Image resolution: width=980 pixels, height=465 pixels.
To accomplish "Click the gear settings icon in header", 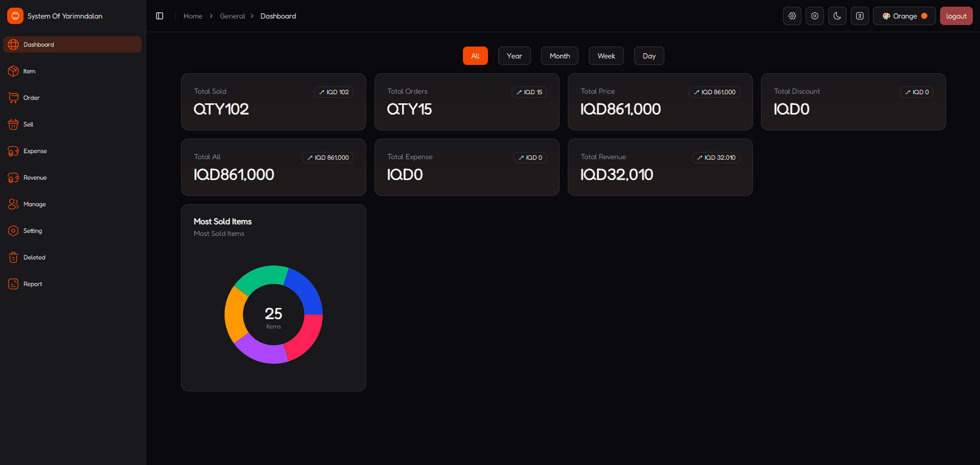I will (x=792, y=16).
